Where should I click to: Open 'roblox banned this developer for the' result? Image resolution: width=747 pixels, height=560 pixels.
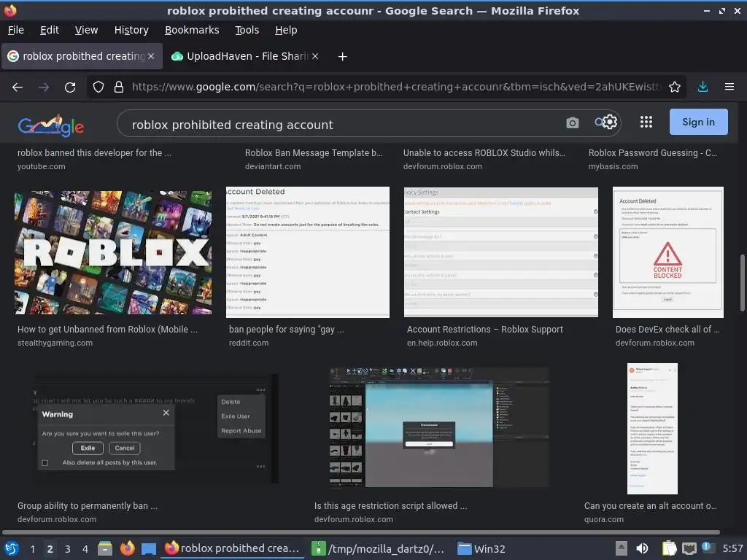coord(94,153)
